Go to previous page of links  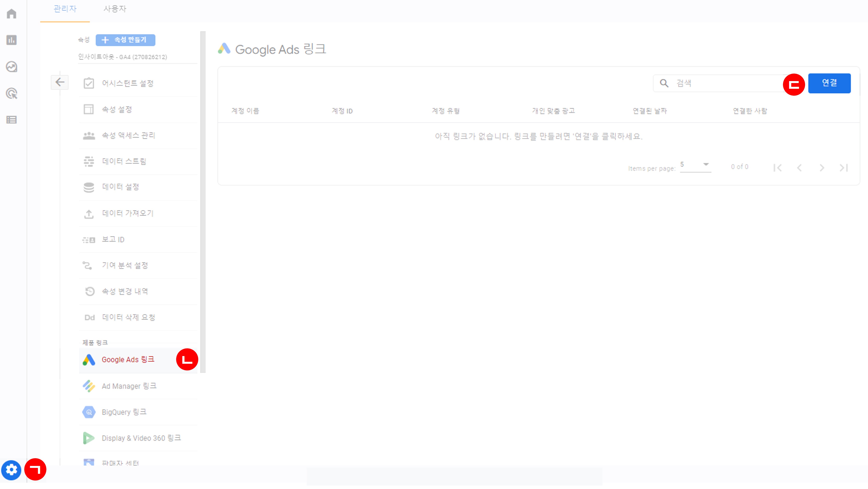point(800,168)
